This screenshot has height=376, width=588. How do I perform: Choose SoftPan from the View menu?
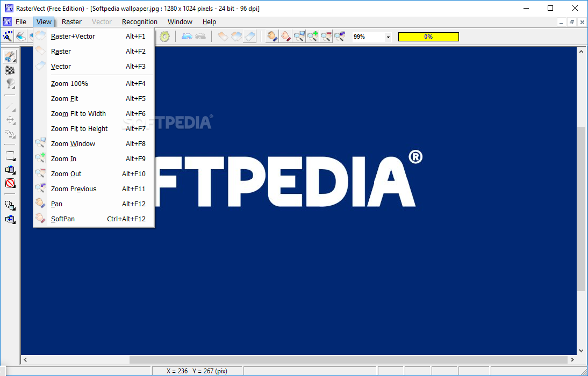click(x=94, y=219)
